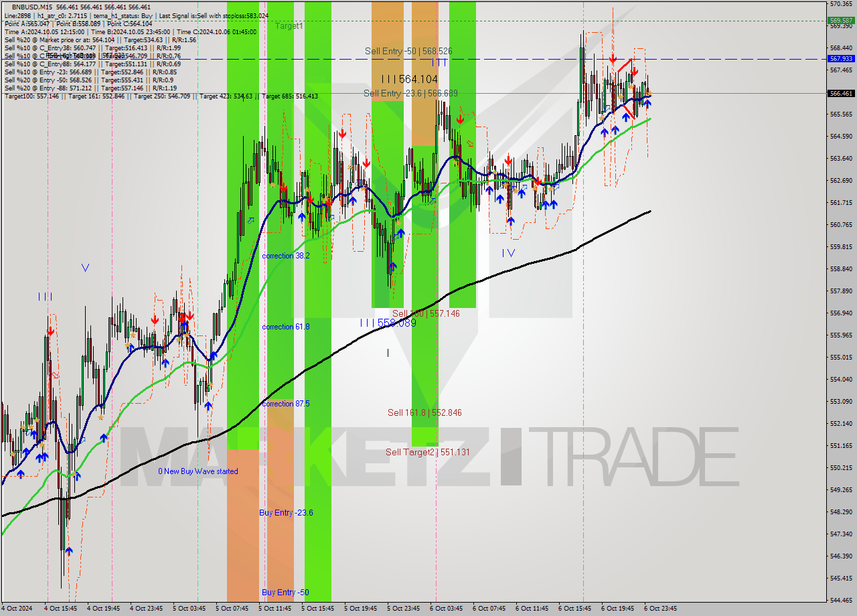The image size is (857, 616).
Task: Click the 564.590 price axis value
Action: point(841,137)
